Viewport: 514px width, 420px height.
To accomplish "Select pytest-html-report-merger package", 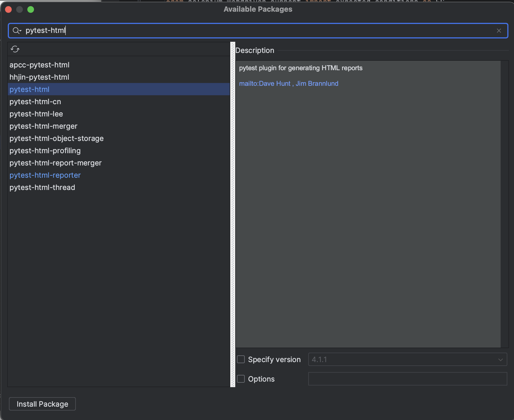I will (x=119, y=163).
